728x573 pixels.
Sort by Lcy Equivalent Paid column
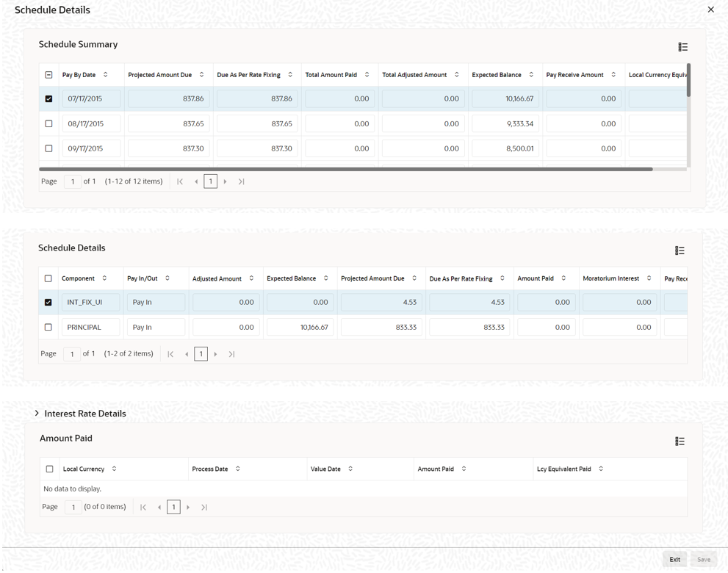(x=601, y=469)
